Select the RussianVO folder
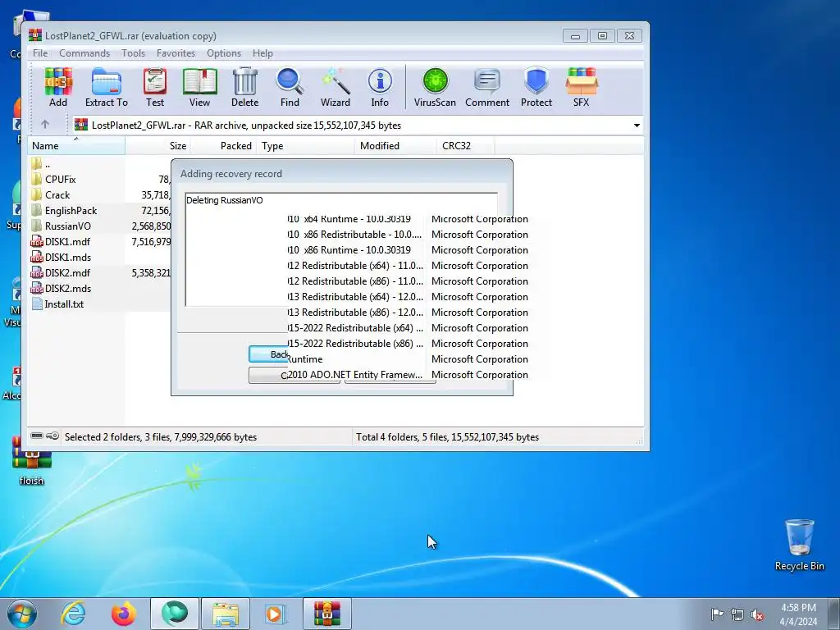This screenshot has width=840, height=630. coord(67,226)
